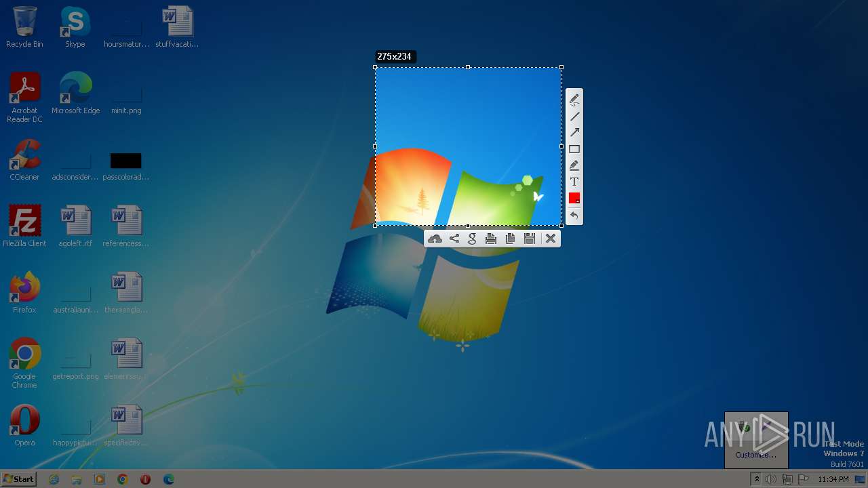Select the agoleft.rtf document
The image size is (868, 488).
[75, 226]
